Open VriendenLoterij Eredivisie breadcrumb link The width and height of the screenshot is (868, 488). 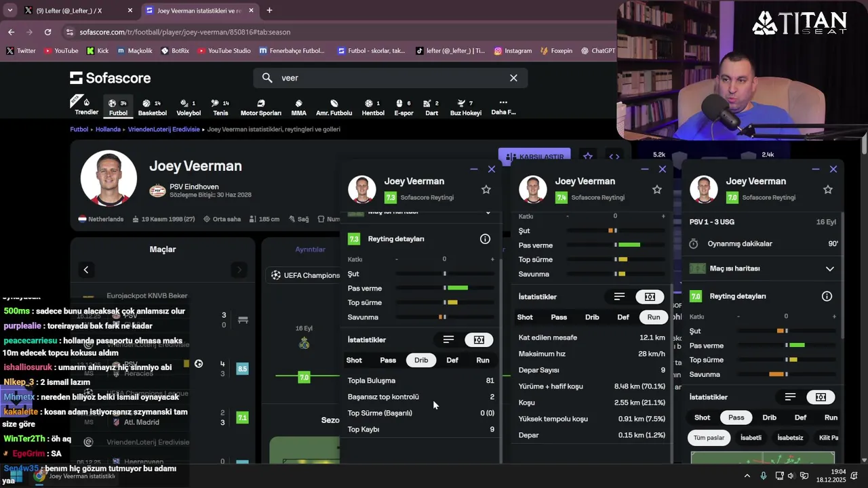(x=164, y=129)
